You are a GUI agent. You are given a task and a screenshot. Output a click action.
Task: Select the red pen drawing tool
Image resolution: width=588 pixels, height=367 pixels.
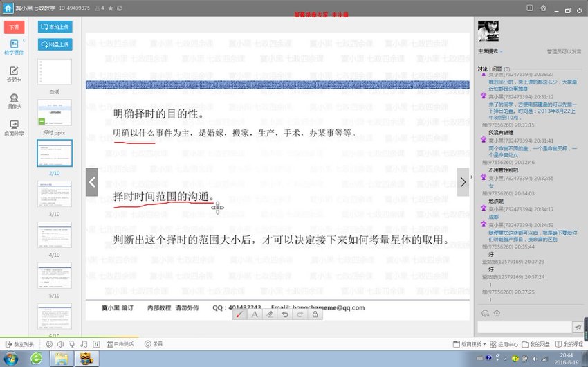[239, 314]
